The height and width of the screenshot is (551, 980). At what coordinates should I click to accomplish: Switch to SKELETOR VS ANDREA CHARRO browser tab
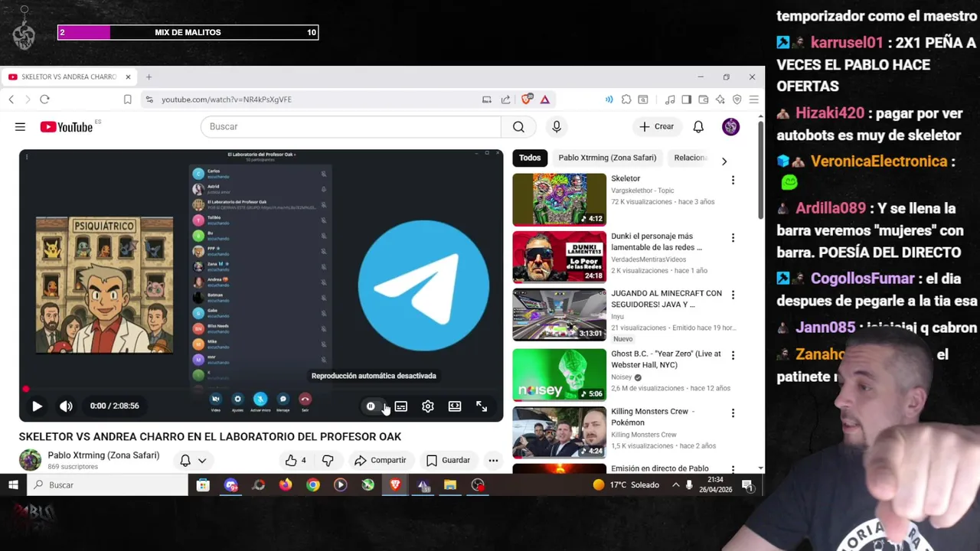pos(70,77)
